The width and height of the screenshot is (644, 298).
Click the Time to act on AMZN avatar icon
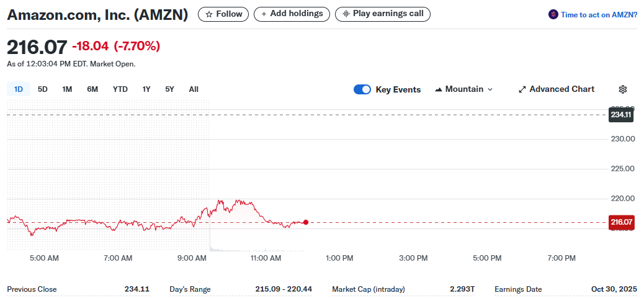[x=553, y=14]
